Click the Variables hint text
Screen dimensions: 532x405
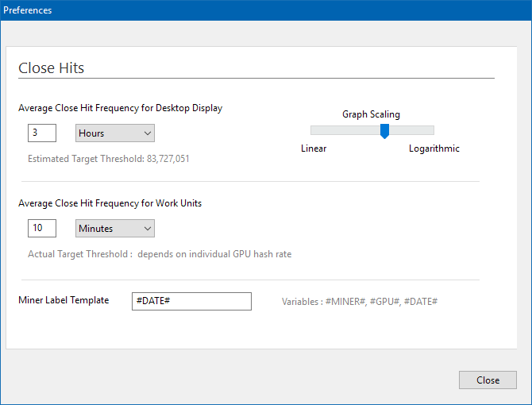[360, 302]
